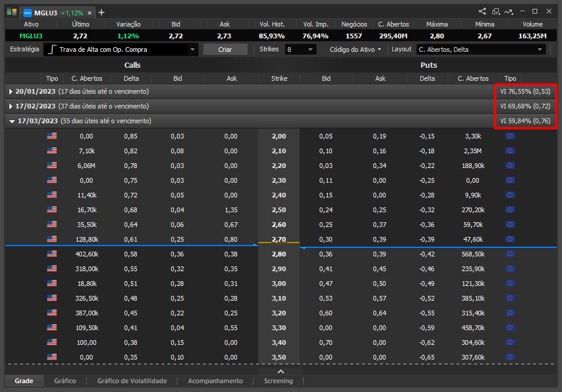Open the Gráfico de Volatilidade tab

(x=132, y=381)
